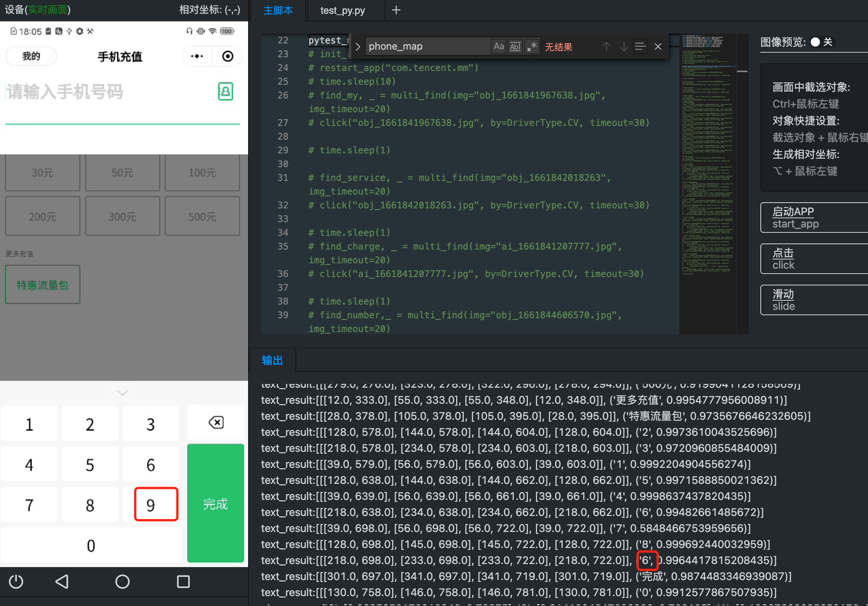Close the phone_map search widget
The width and height of the screenshot is (868, 606).
tap(658, 47)
